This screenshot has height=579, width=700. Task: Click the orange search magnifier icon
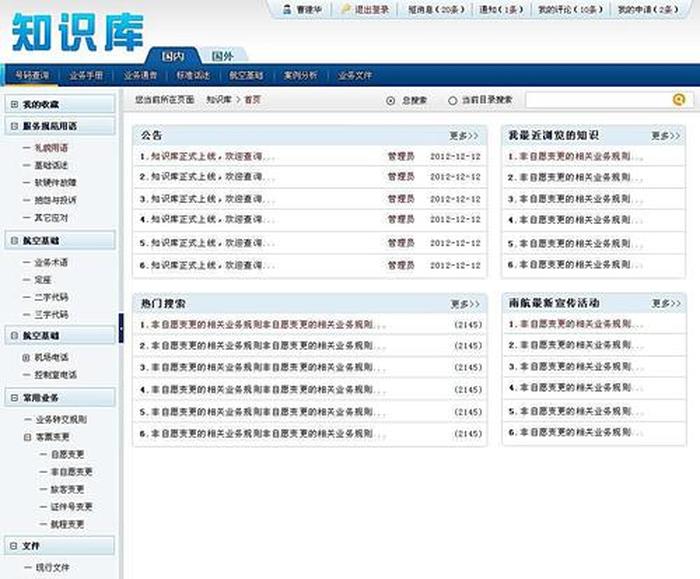click(x=679, y=100)
